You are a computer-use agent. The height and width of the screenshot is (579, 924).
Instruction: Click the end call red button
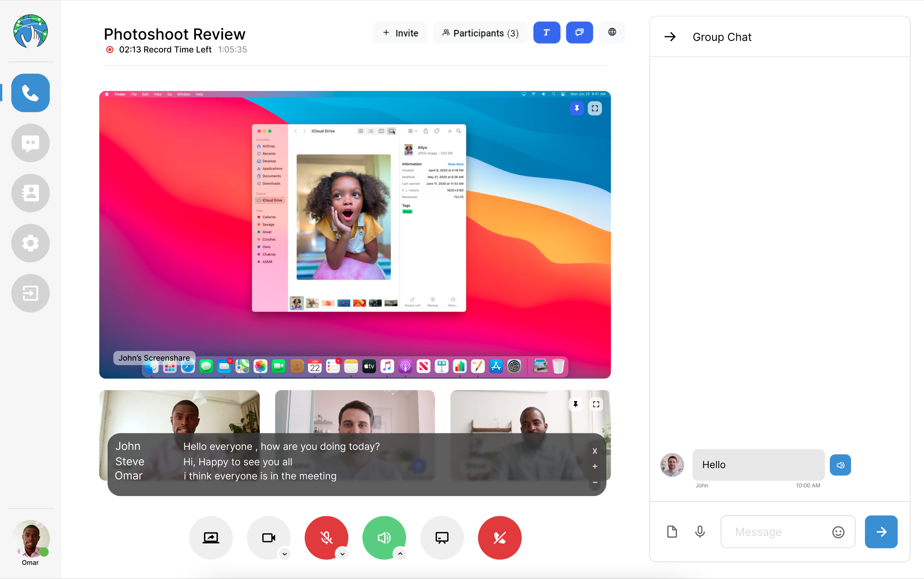coord(500,537)
